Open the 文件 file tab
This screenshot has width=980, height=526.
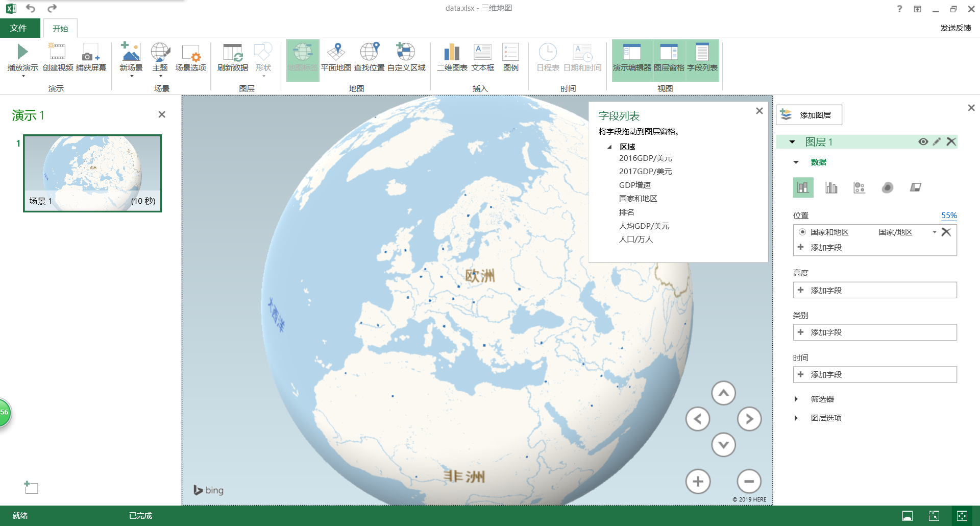(x=19, y=28)
